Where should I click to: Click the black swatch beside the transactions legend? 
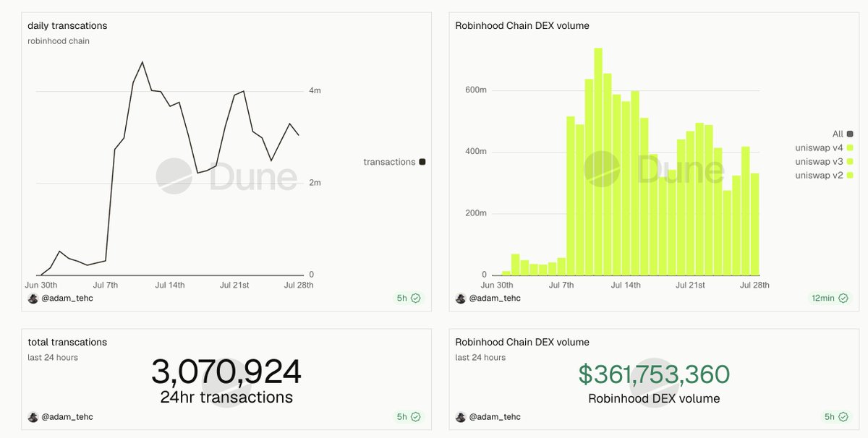422,162
